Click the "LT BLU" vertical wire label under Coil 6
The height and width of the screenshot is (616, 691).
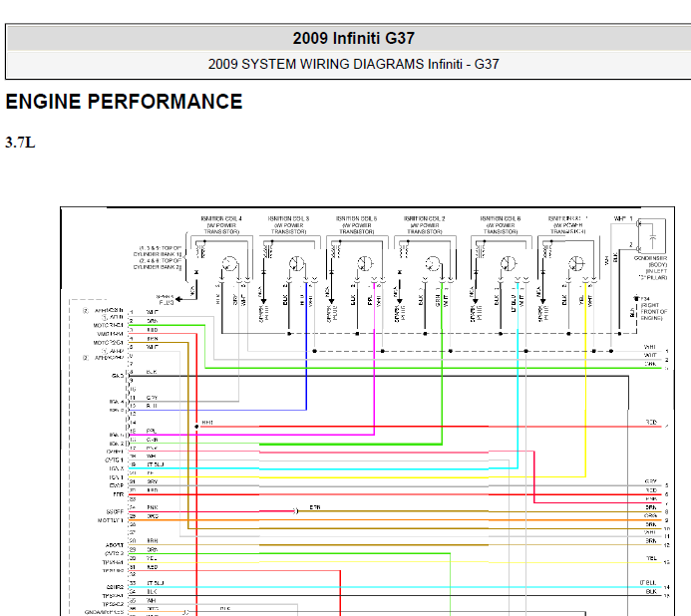pyautogui.click(x=513, y=303)
